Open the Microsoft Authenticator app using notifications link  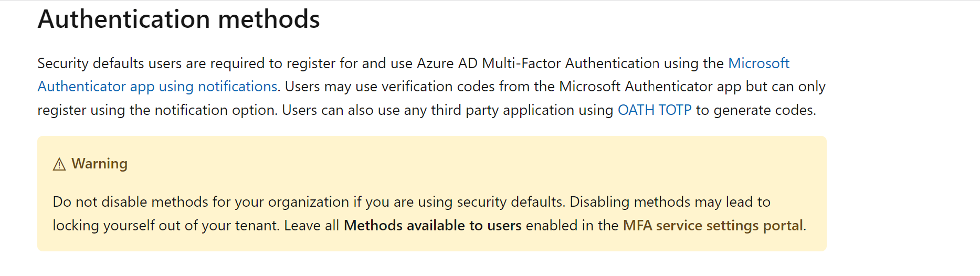[x=157, y=87]
